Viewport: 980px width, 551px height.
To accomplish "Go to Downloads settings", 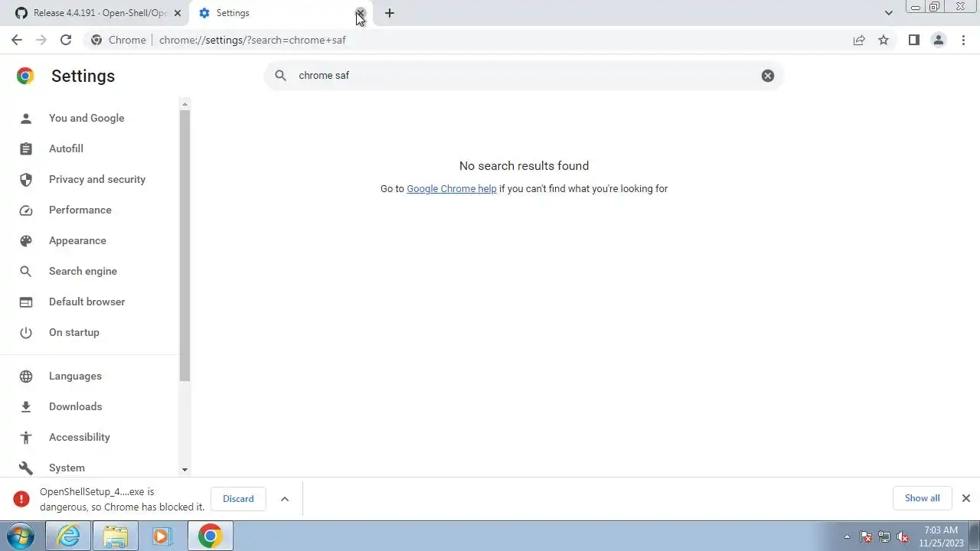I will tap(75, 406).
